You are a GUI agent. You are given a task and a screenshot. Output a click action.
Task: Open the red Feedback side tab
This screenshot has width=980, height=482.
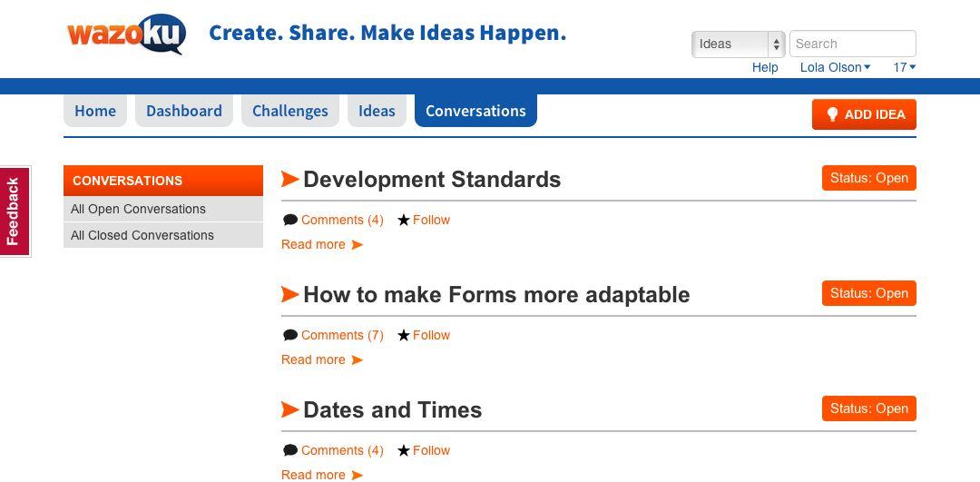point(15,211)
